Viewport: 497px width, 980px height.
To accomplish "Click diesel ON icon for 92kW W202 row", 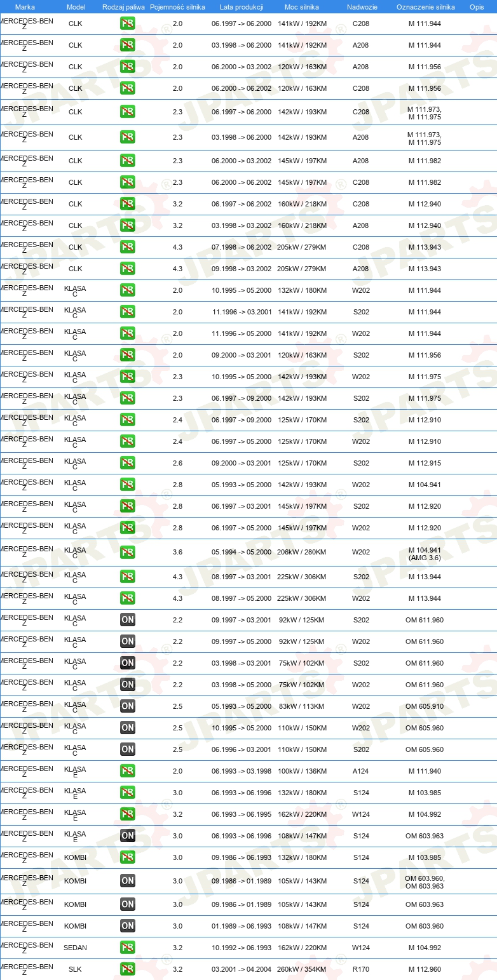I will [x=128, y=641].
